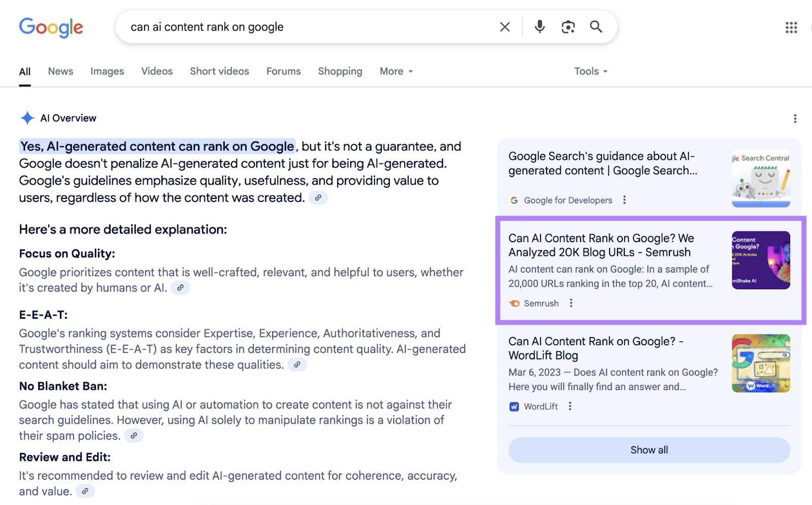Open the AI Overview options menu
Image resolution: width=812 pixels, height=505 pixels.
[795, 118]
